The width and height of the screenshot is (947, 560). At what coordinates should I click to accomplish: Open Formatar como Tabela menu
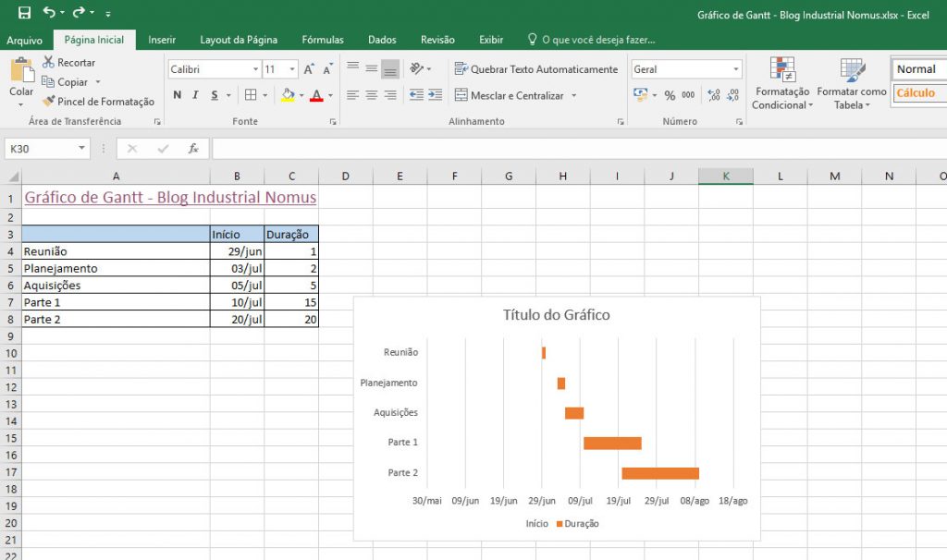[x=852, y=83]
